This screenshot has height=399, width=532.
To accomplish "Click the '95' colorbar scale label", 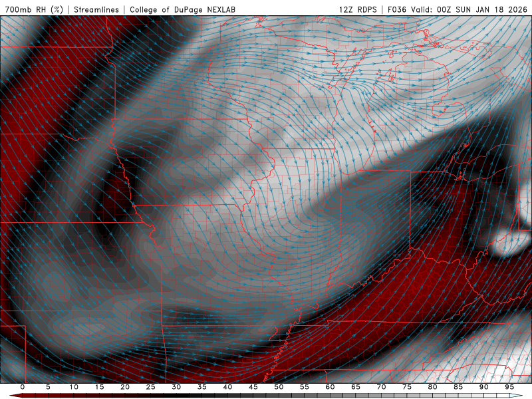I will point(509,387).
